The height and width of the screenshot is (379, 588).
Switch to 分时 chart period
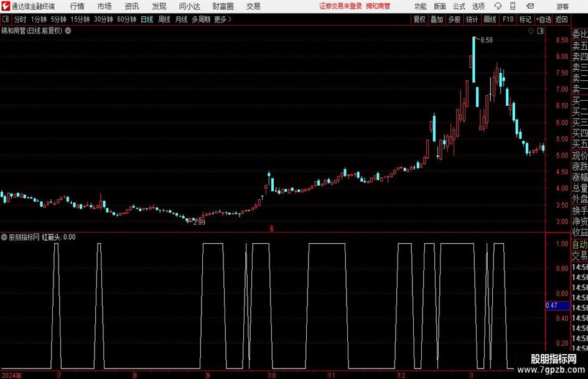click(21, 19)
